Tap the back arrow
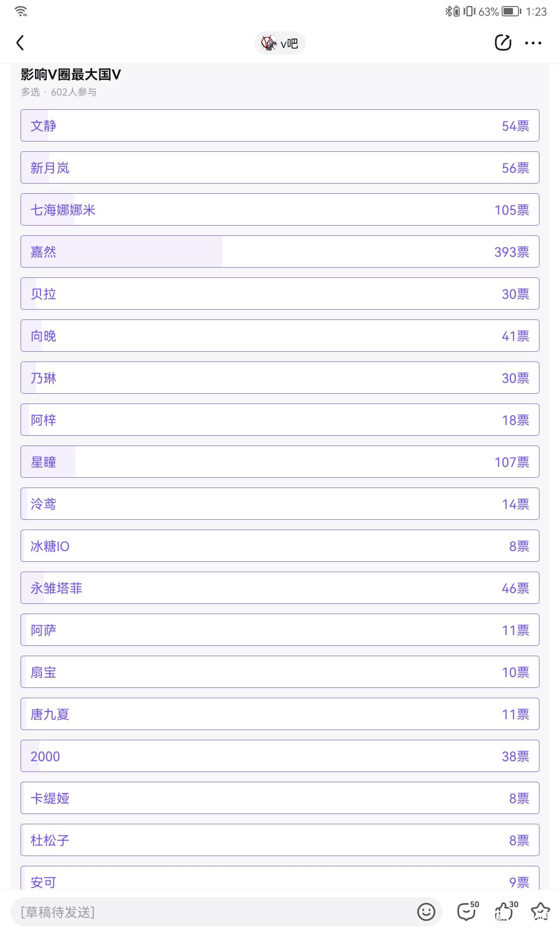Image resolution: width=560 pixels, height=934 pixels. 20,43
